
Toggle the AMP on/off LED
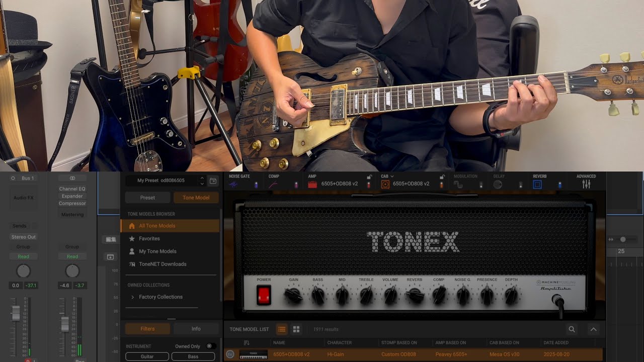tap(368, 185)
